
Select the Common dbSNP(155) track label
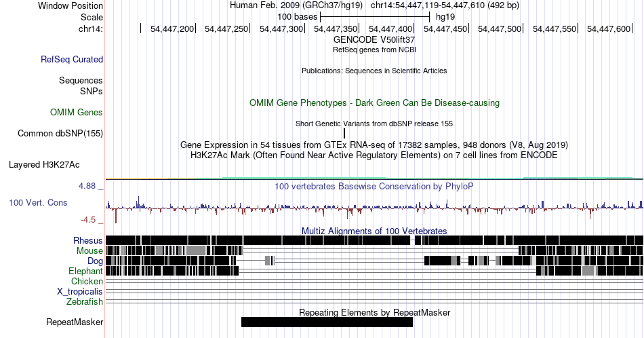click(x=60, y=133)
